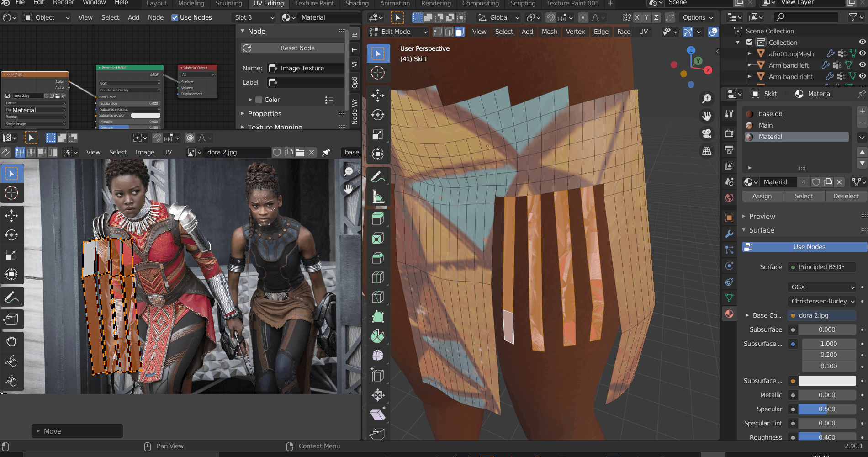868x457 pixels.
Task: Switch to the Shading workspace tab
Action: coord(357,3)
